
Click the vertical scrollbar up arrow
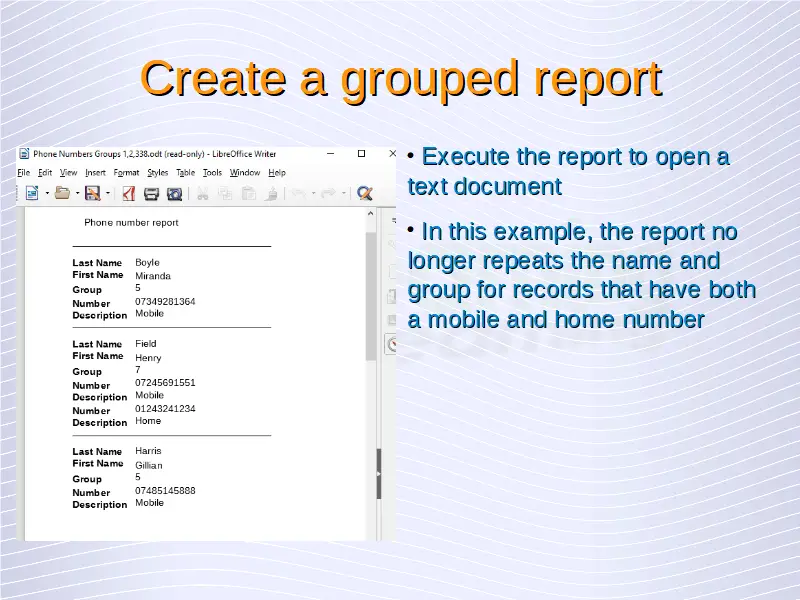(x=371, y=214)
